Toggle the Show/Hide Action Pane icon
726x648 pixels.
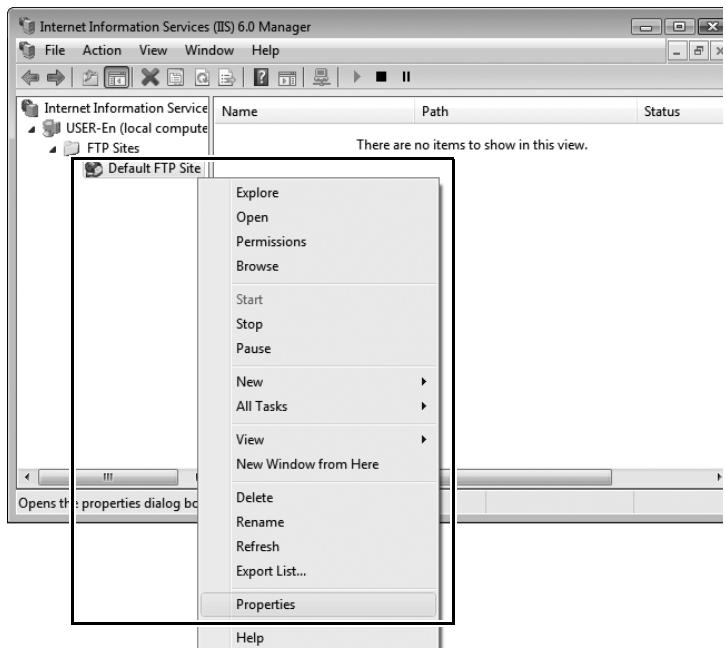click(287, 78)
